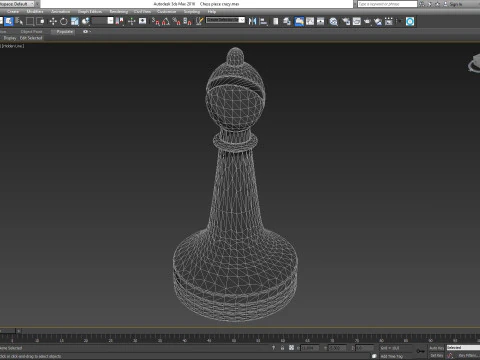Click Select and Place tool
480x360 pixels.
pyautogui.click(x=86, y=21)
